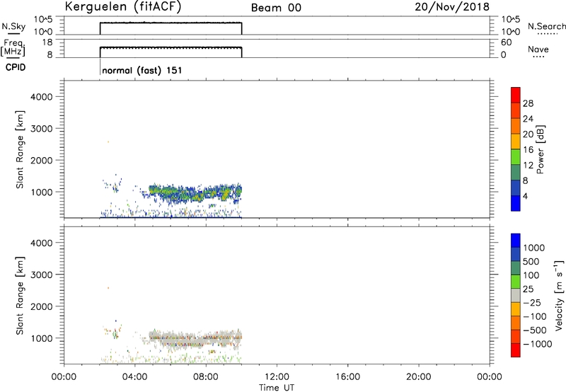Image resolution: width=566 pixels, height=392 pixels.
Task: Click the gray scatter band in velocity panel
Action: [x=195, y=338]
